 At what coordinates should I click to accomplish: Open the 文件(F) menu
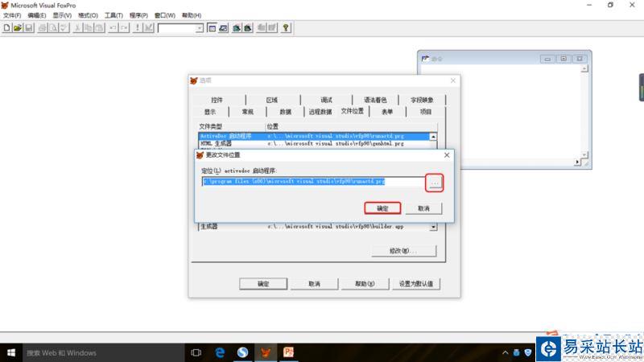pos(12,15)
